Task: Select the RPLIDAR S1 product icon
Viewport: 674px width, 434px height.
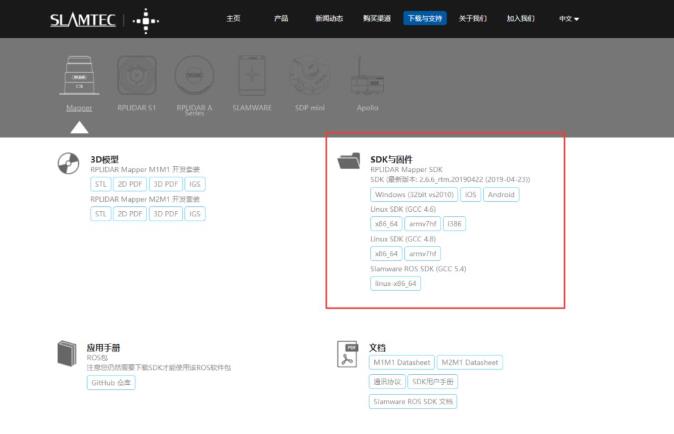Action: pyautogui.click(x=137, y=77)
